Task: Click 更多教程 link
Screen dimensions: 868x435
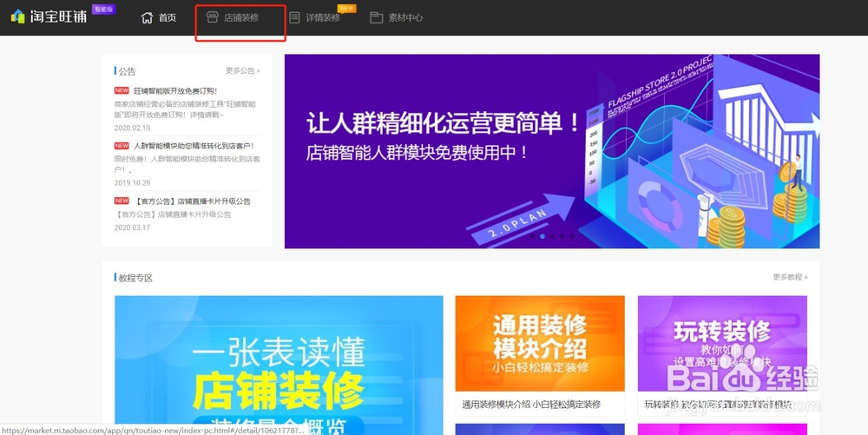Action: (790, 277)
